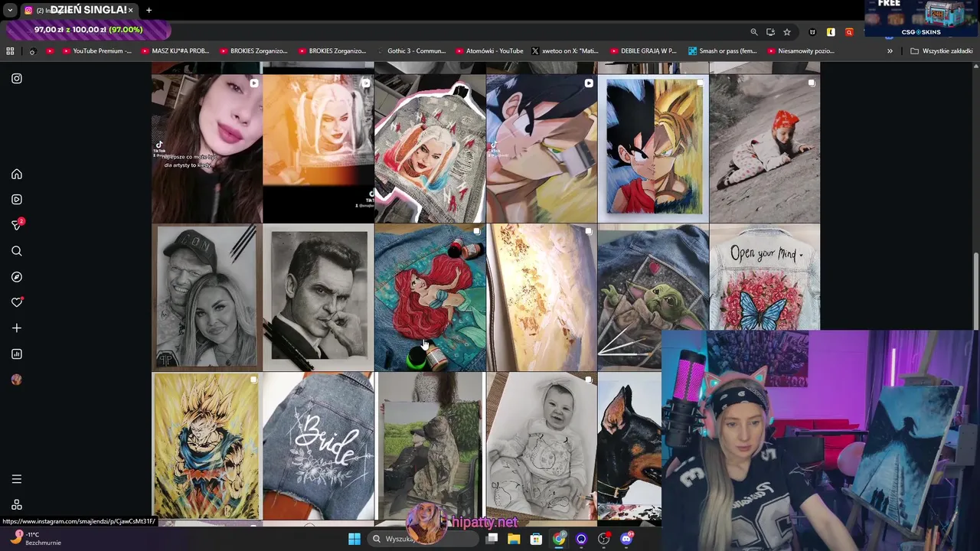Open your profile avatar in sidebar
The height and width of the screenshot is (551, 980).
16,380
